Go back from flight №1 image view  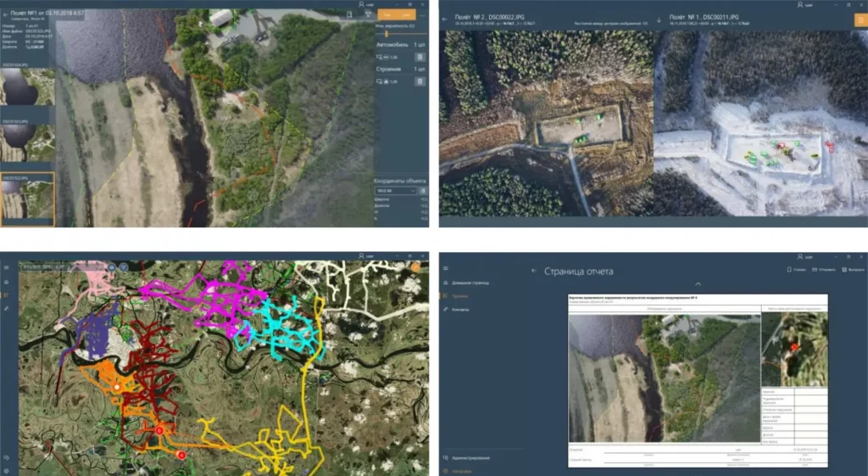[x=6, y=14]
